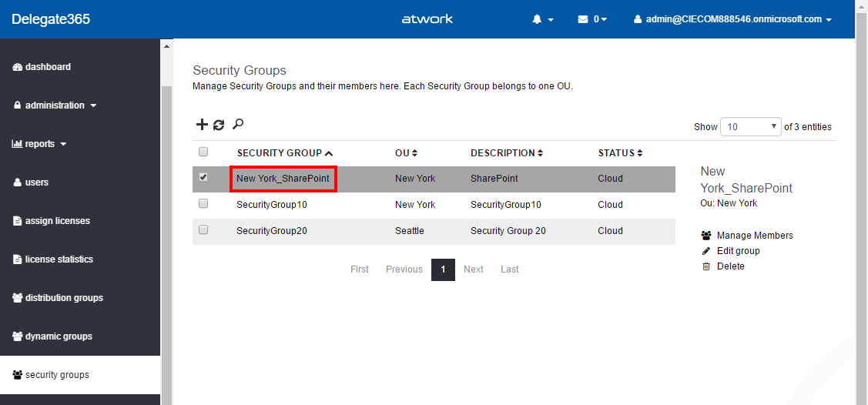Viewport: 868px width, 405px height.
Task: Open distribution groups in the sidebar
Action: coord(63,298)
